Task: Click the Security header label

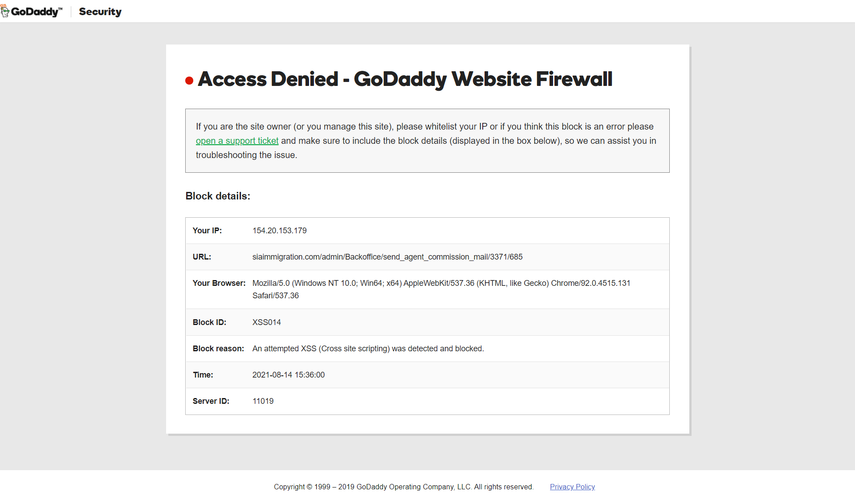Action: point(100,12)
